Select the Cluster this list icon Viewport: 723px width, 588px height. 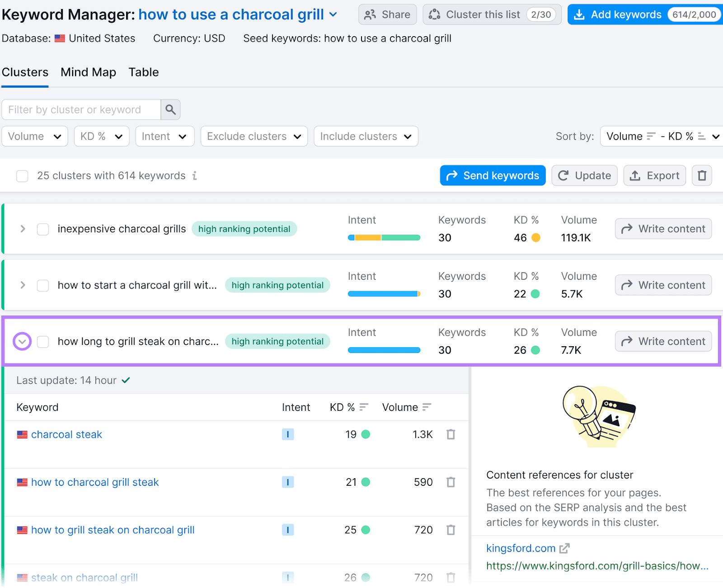point(434,14)
